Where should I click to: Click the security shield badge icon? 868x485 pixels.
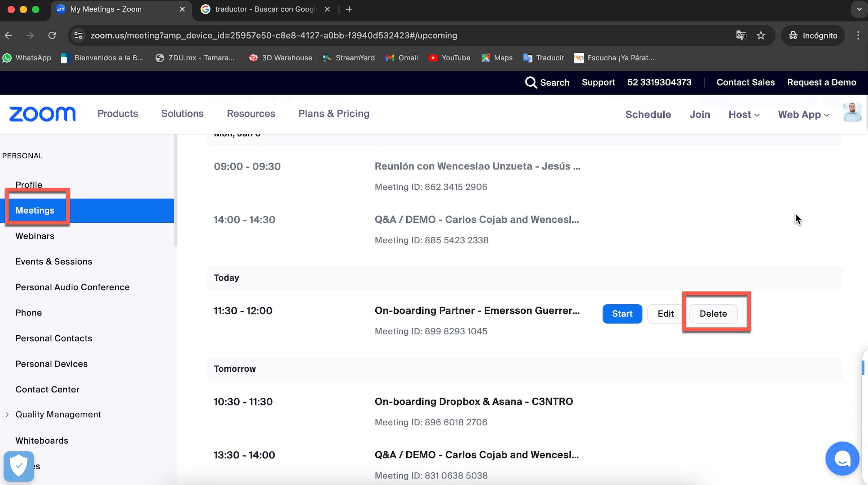click(x=19, y=466)
